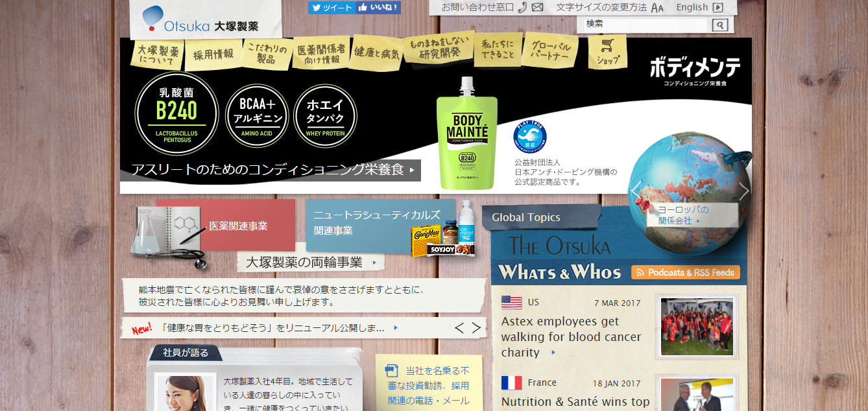Click the ショップ shopping cart icon
The height and width of the screenshot is (411, 868).
tap(608, 52)
